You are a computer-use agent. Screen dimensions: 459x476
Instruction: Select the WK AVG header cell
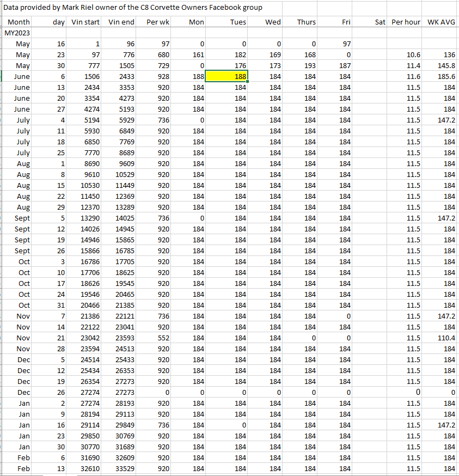[441, 22]
